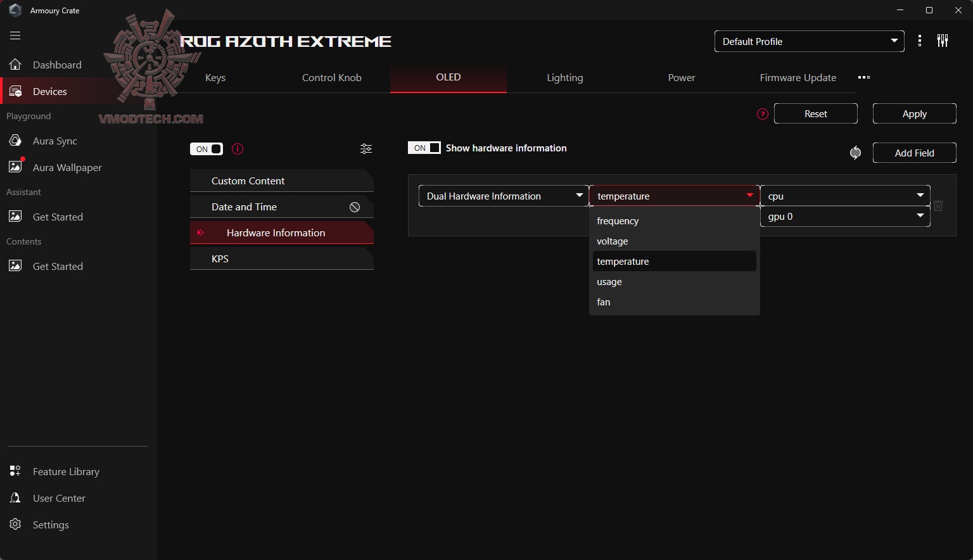The width and height of the screenshot is (973, 560).
Task: Select frequency from the dropdown list
Action: 675,221
